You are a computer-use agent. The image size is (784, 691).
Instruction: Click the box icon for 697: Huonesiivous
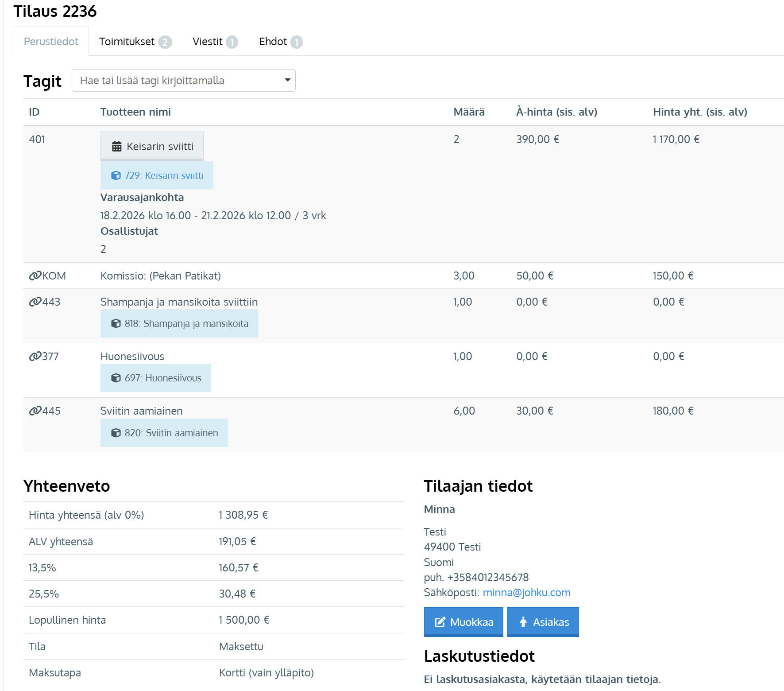[116, 378]
